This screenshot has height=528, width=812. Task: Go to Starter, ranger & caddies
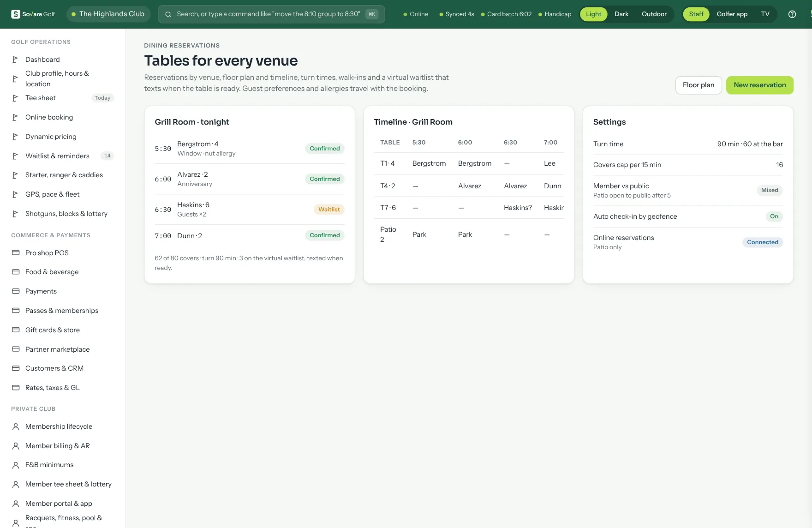(63, 175)
